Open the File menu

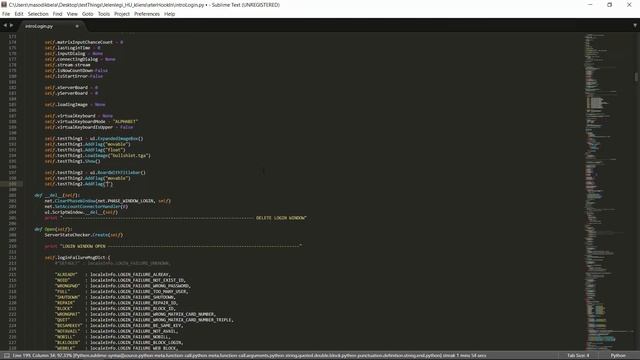[x=6, y=14]
